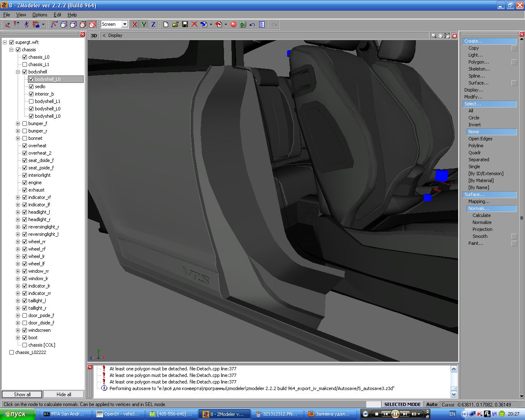The height and width of the screenshot is (420, 525).
Task: Select the viewport pan hand tool
Action: [x=441, y=36]
